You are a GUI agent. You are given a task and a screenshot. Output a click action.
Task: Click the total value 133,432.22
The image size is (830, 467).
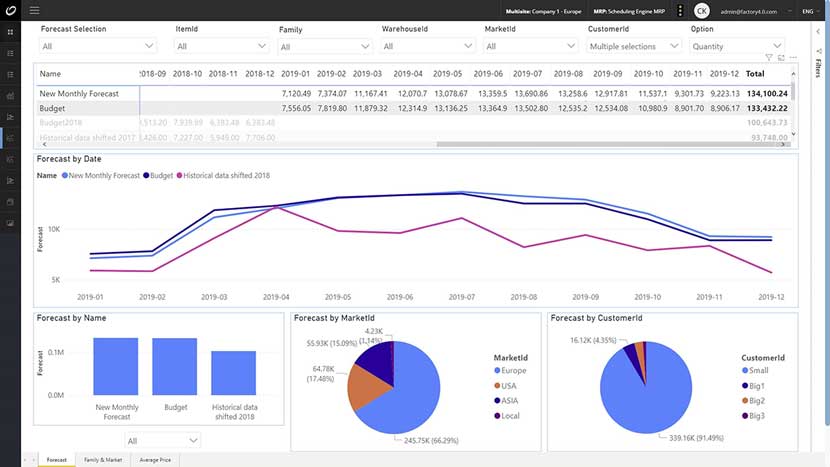(x=767, y=108)
